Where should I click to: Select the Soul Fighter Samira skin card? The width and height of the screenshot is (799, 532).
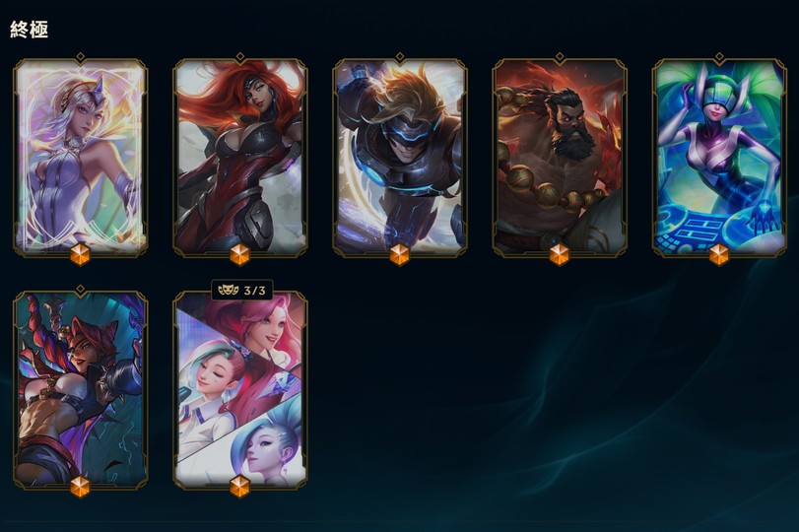(x=80, y=390)
